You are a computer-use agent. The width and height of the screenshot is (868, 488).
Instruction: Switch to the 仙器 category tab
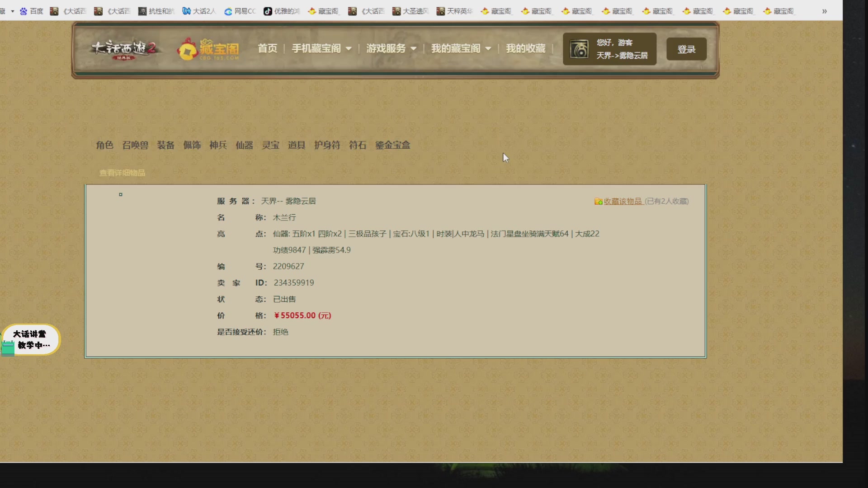pyautogui.click(x=244, y=145)
